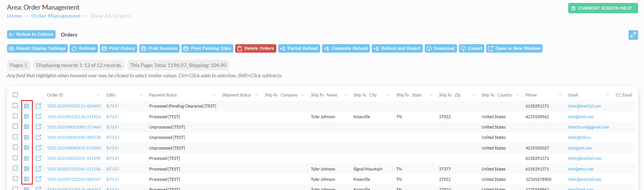Open email link tyler@level2d.com in first row
Image resolution: width=644 pixels, height=190 pixels.
click(584, 106)
